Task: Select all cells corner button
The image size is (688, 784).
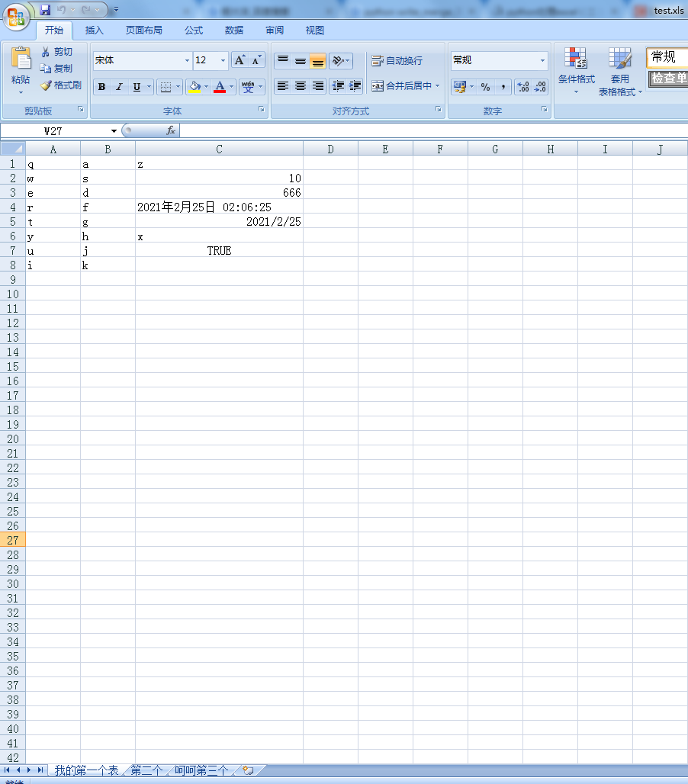Action: coord(12,149)
